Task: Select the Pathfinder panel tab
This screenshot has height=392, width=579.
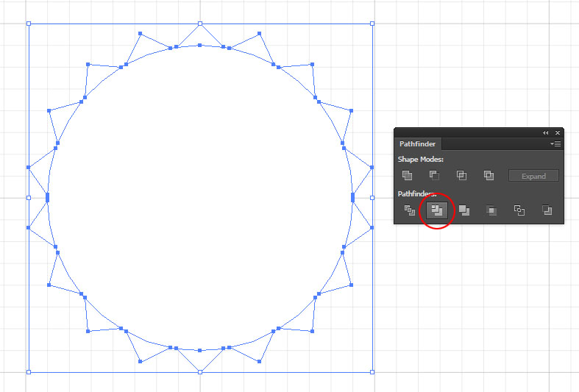Action: (x=417, y=144)
